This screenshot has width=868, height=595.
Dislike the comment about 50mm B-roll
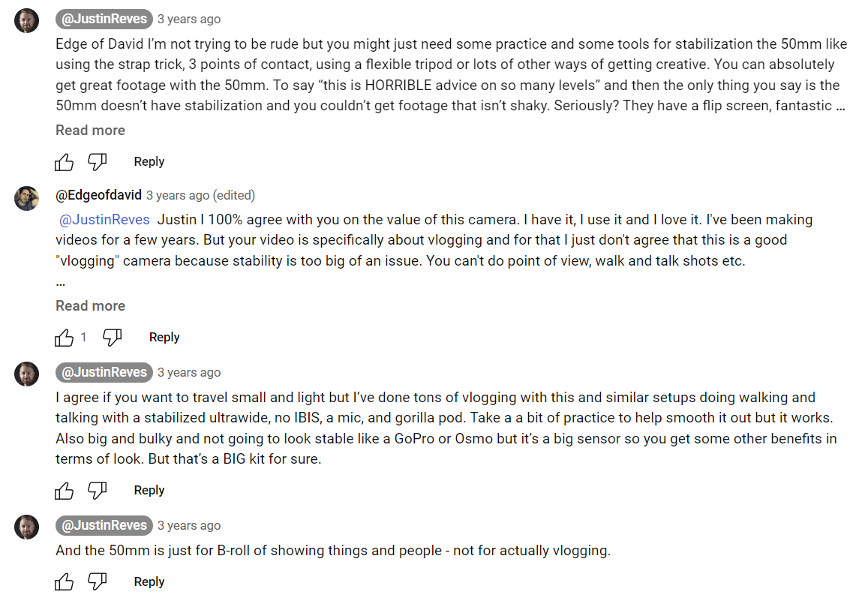coord(98,581)
